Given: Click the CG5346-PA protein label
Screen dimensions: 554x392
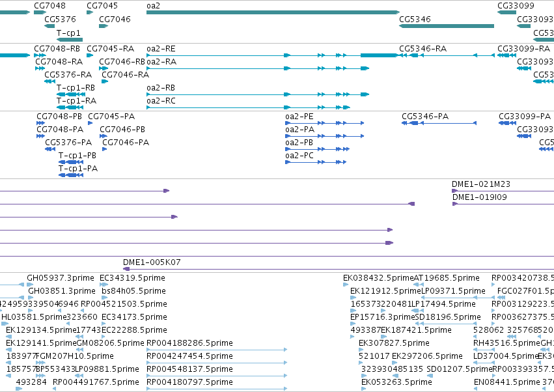Looking at the screenshot, I should tap(425, 117).
